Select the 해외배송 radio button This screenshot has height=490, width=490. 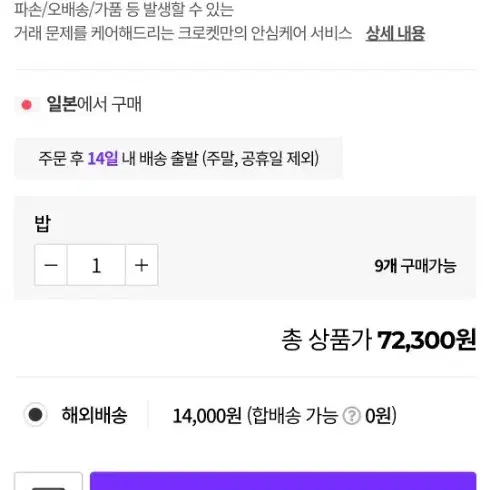[35, 415]
